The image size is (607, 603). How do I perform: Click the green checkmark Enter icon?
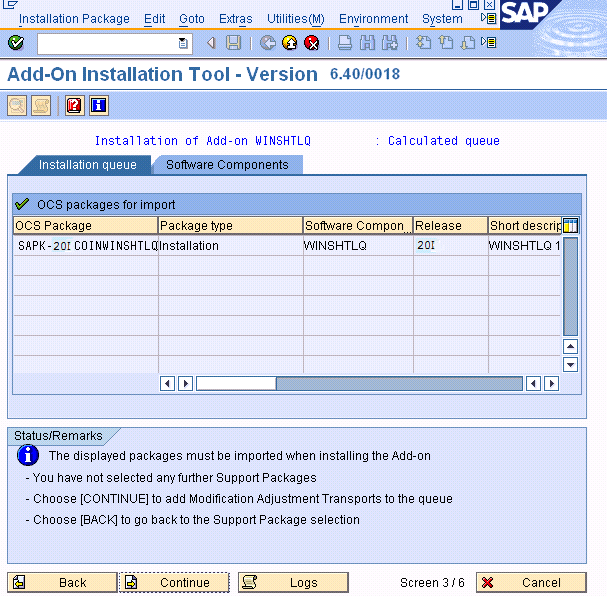[16, 43]
